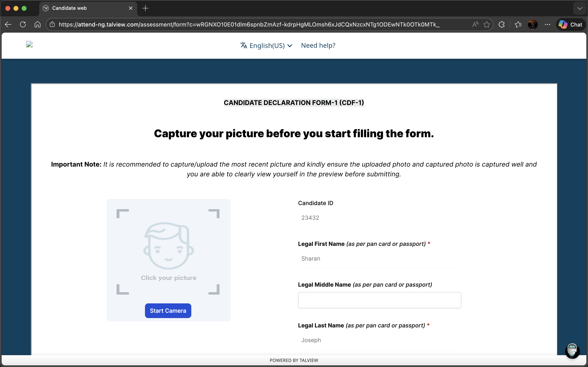View site information lock icon
588x367 pixels.
(x=52, y=24)
